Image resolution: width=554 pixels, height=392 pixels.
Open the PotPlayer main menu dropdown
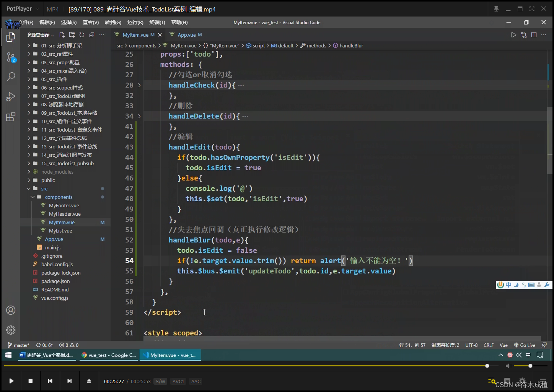click(23, 9)
